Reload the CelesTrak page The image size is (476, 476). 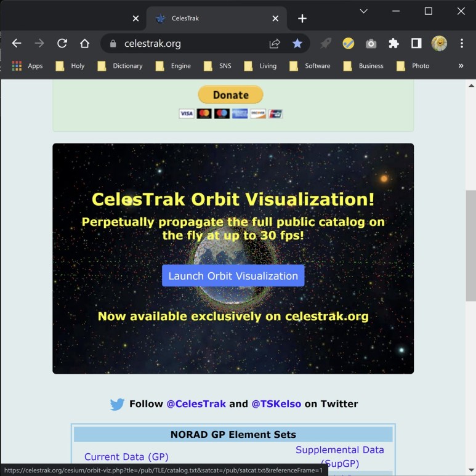pyautogui.click(x=62, y=43)
